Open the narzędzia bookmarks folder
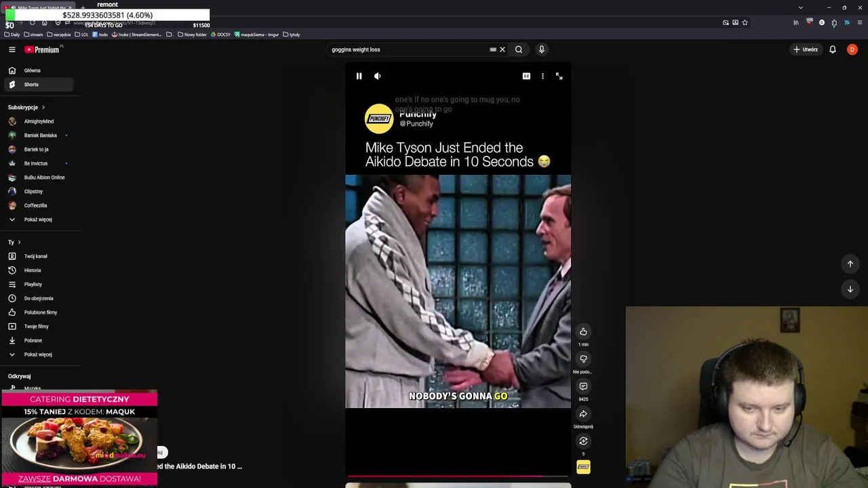 58,35
